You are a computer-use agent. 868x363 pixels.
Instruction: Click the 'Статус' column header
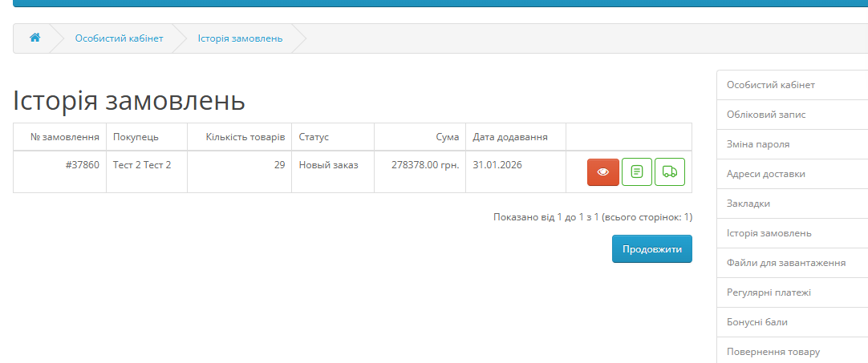333,137
